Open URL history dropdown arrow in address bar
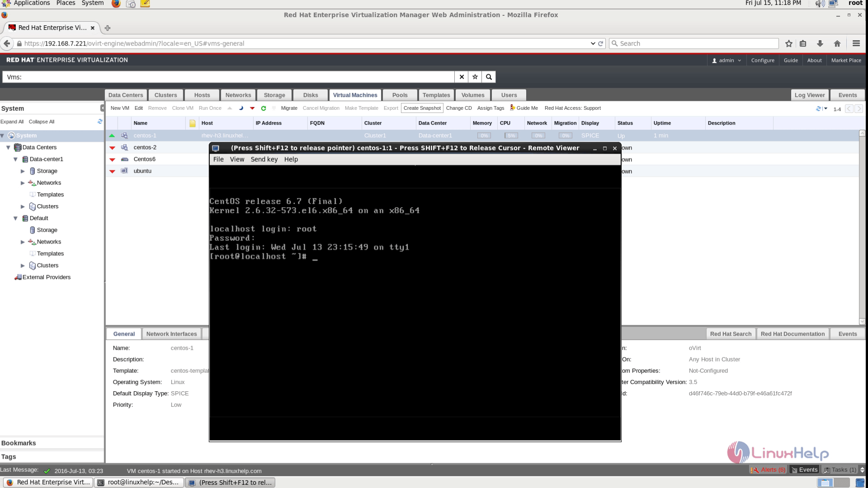Viewport: 868px width, 488px height. point(593,43)
